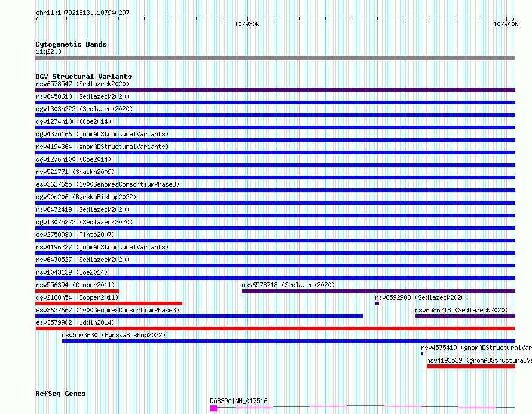Image resolution: width=532 pixels, height=414 pixels.
Task: Click the nsv6578547 (Sedlazeck2020) variant label
Action: click(82, 84)
